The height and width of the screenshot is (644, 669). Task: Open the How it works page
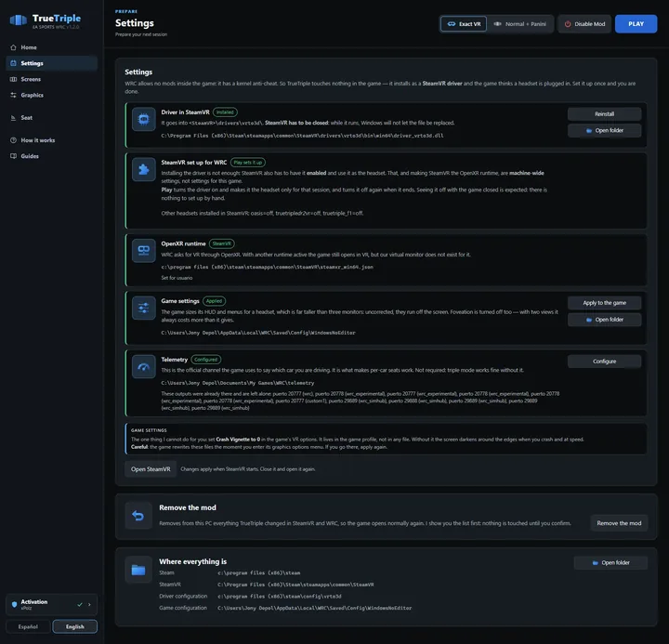coord(52,140)
